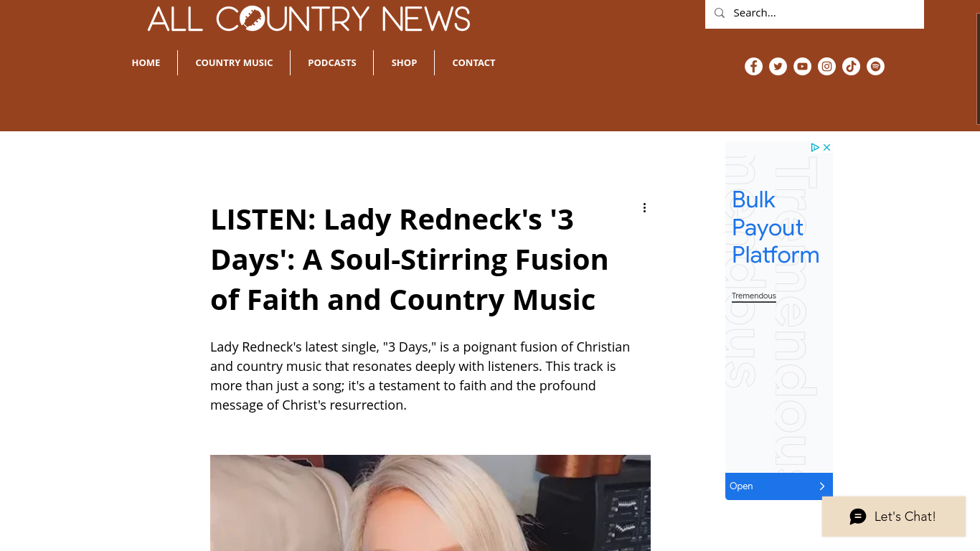The image size is (980, 551).
Task: Open the Spotify social icon
Action: pos(875,67)
